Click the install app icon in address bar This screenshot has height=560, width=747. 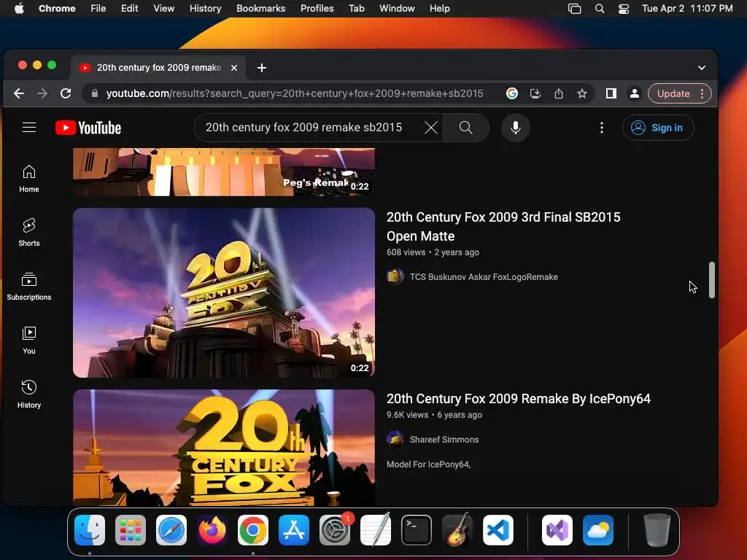535,93
